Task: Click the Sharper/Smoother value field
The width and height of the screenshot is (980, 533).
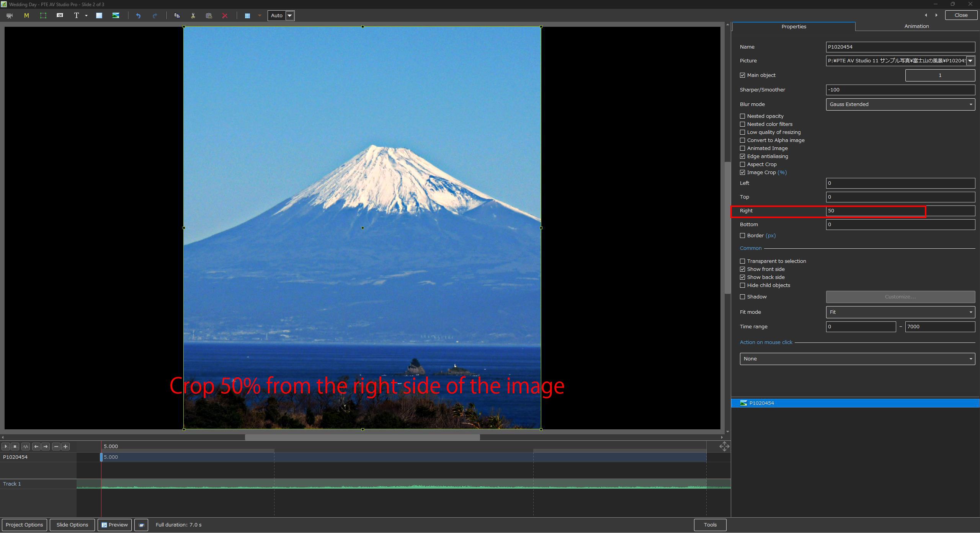Action: tap(900, 90)
